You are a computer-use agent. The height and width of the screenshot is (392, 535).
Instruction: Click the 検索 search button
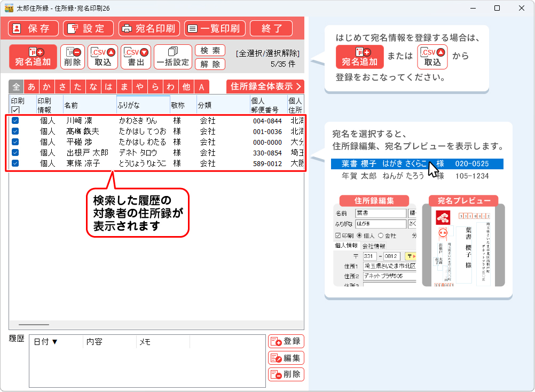click(210, 51)
